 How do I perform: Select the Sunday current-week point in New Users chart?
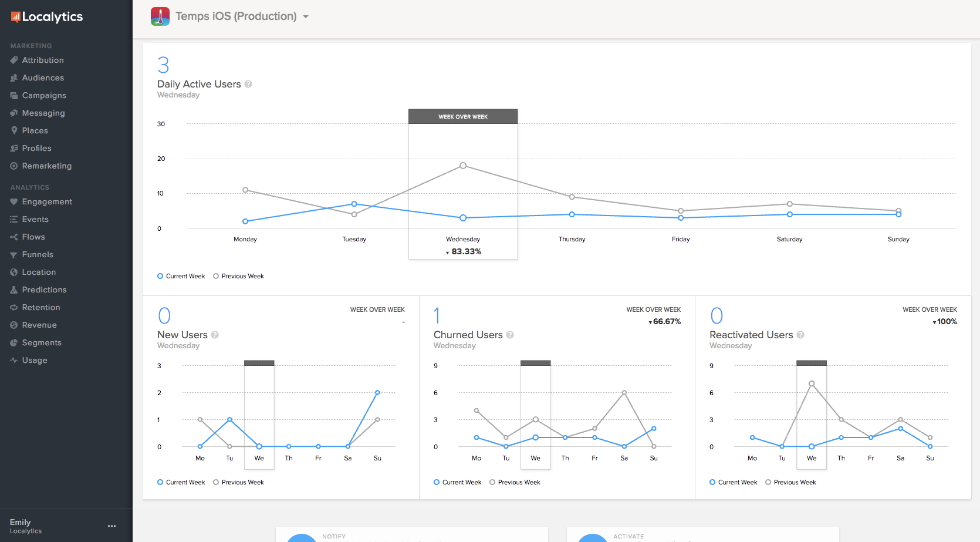377,392
